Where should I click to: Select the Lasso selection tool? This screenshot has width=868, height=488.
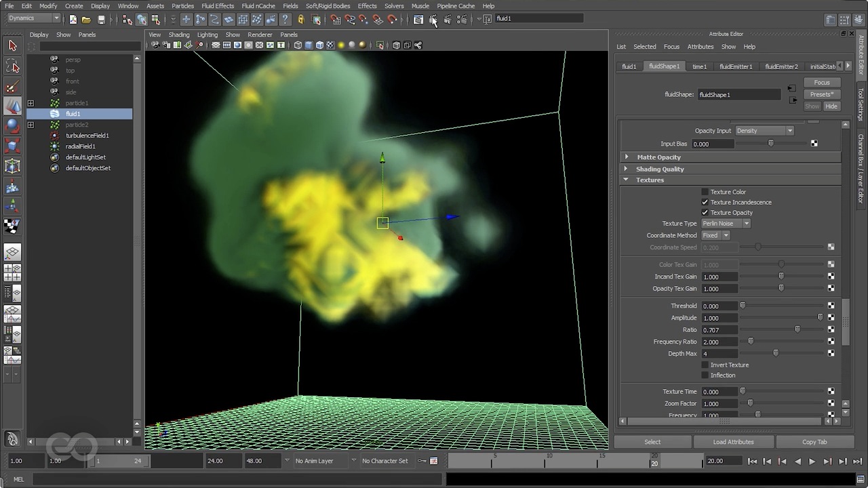pos(12,66)
